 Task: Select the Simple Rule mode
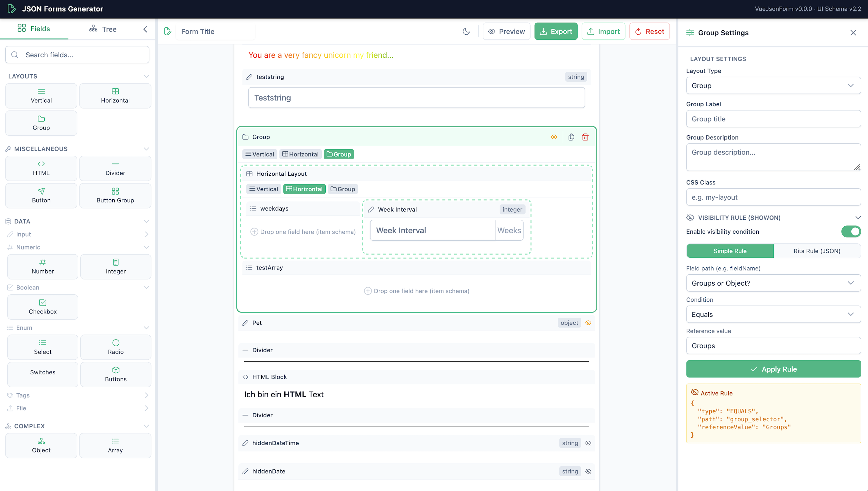coord(730,251)
